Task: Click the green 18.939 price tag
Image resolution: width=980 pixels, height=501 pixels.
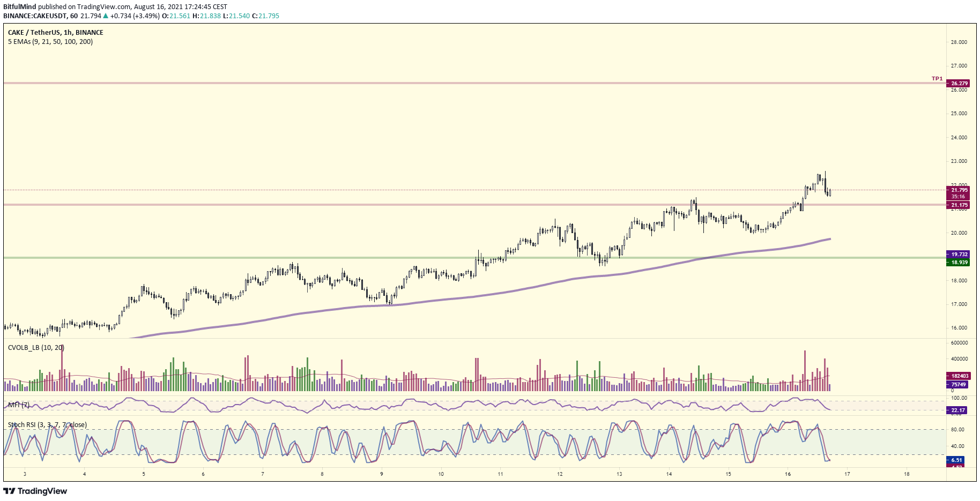Action: click(958, 263)
